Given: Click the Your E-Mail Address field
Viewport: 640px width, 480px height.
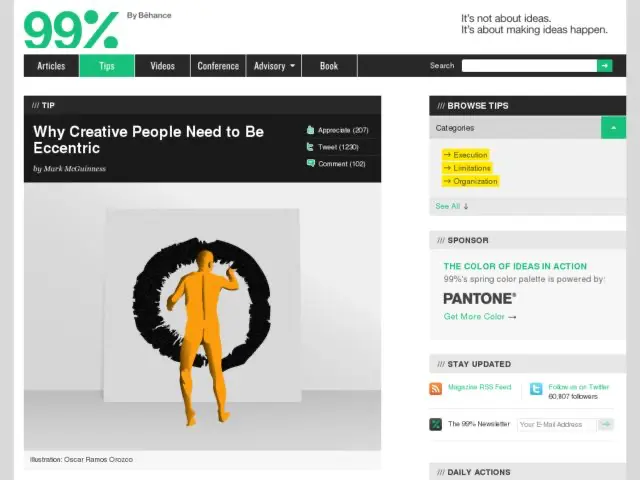Looking at the screenshot, I should tap(556, 424).
